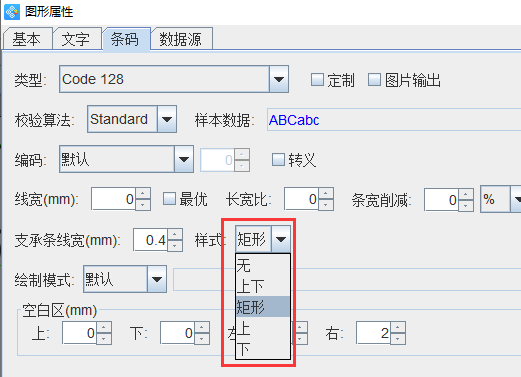The height and width of the screenshot is (377, 521).
Task: Open the 类型 Code 128 dropdown
Action: tap(174, 79)
